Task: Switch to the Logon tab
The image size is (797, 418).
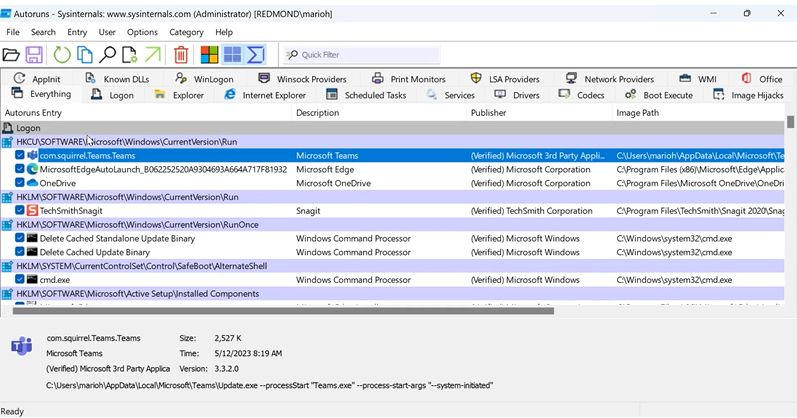Action: click(x=112, y=95)
